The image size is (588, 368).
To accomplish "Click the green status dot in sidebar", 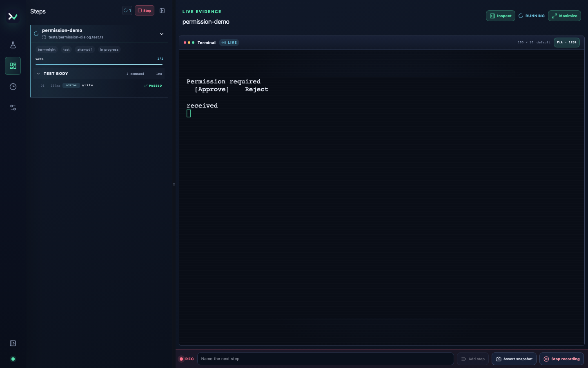I will [x=13, y=359].
